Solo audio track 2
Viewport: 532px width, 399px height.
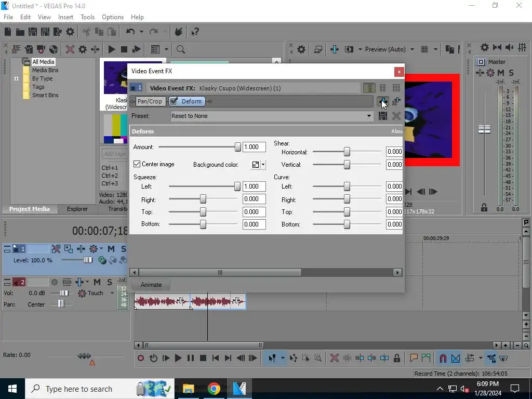point(109,282)
